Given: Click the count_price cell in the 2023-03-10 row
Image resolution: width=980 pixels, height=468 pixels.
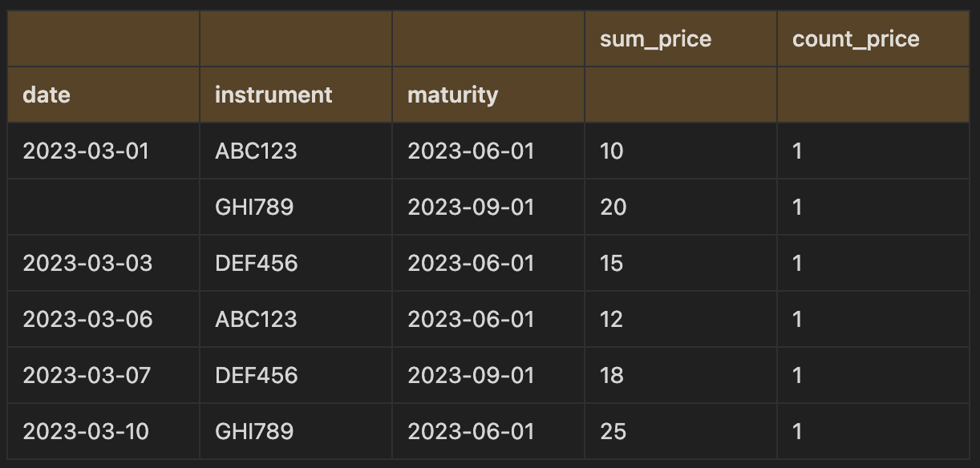Looking at the screenshot, I should [x=873, y=431].
